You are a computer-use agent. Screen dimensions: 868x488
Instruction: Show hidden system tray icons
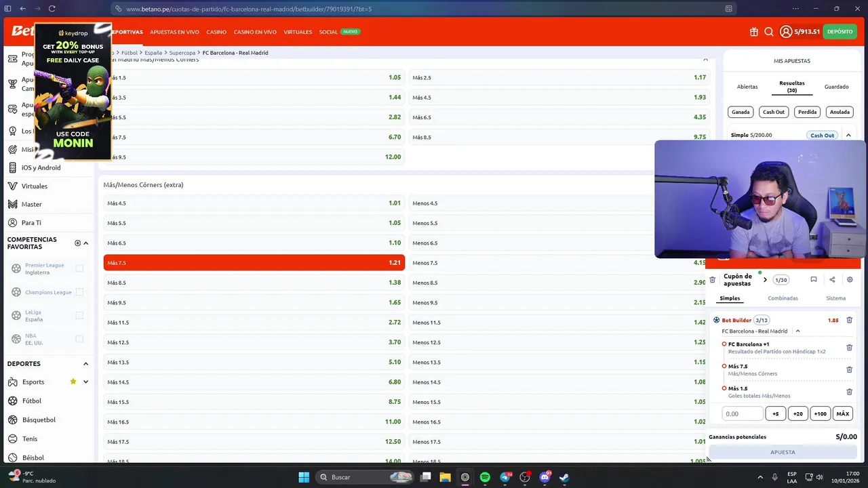pos(760,477)
